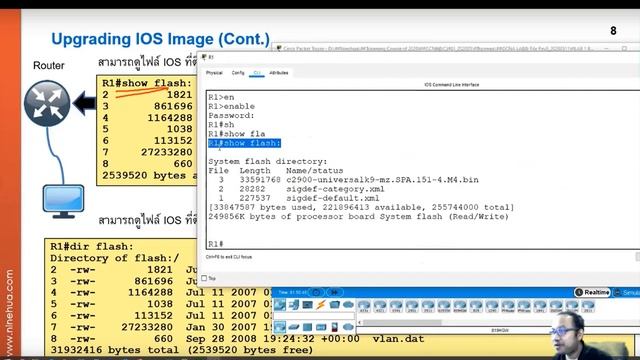This screenshot has width=640, height=360.
Task: Click the sigdef-default.xml file entry
Action: [333, 198]
